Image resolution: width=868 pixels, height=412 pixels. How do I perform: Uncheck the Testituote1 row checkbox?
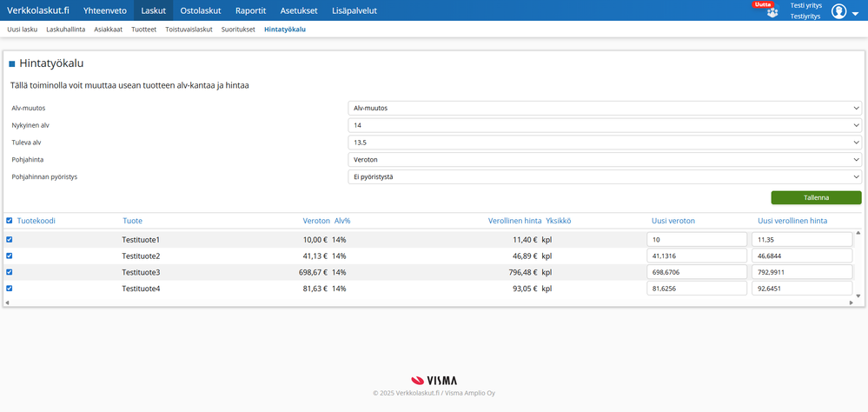coord(10,239)
